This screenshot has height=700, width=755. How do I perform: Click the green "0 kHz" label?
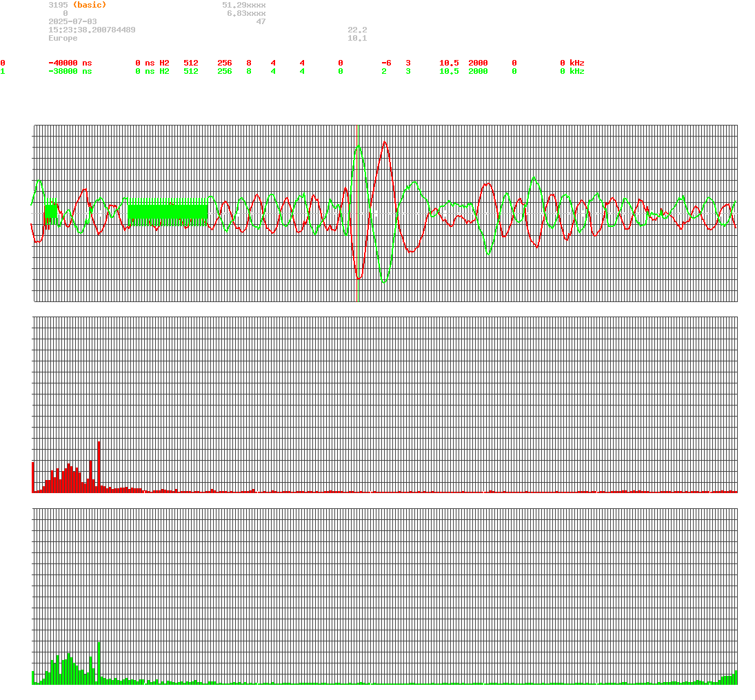(x=572, y=71)
